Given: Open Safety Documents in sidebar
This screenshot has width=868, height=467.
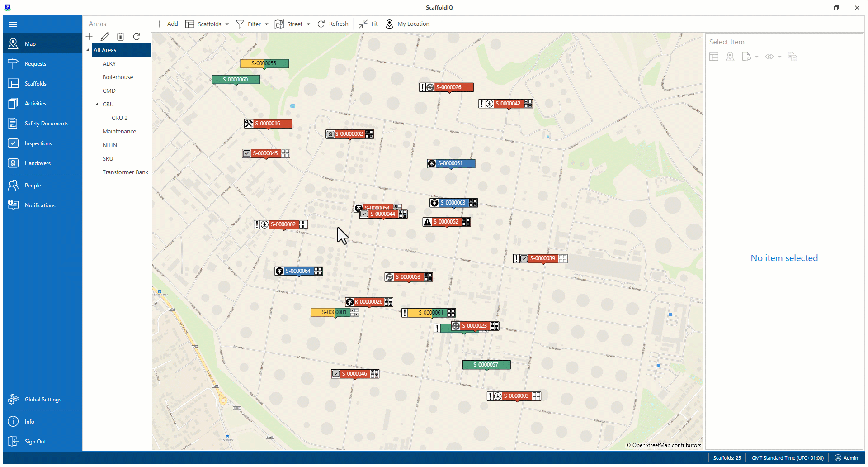Looking at the screenshot, I should 46,124.
